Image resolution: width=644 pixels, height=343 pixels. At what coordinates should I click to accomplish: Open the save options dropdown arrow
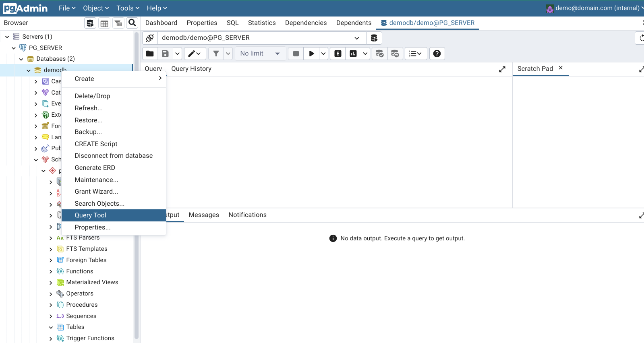[177, 54]
